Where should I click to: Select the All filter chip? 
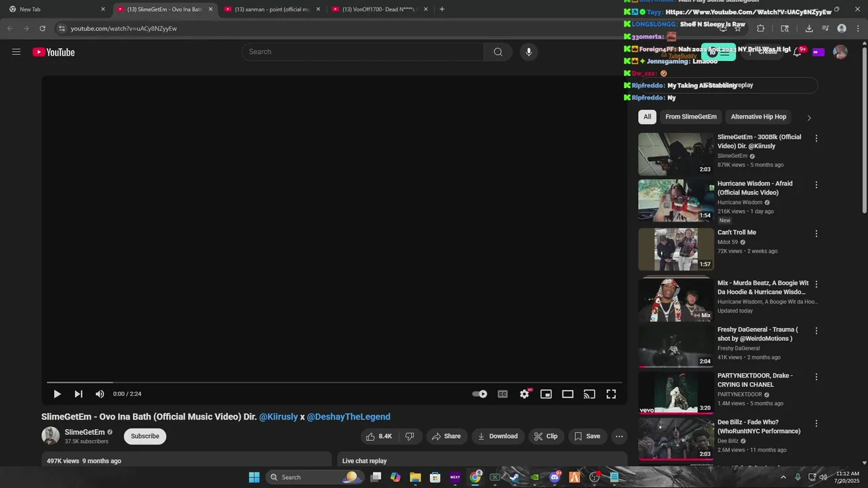click(647, 117)
